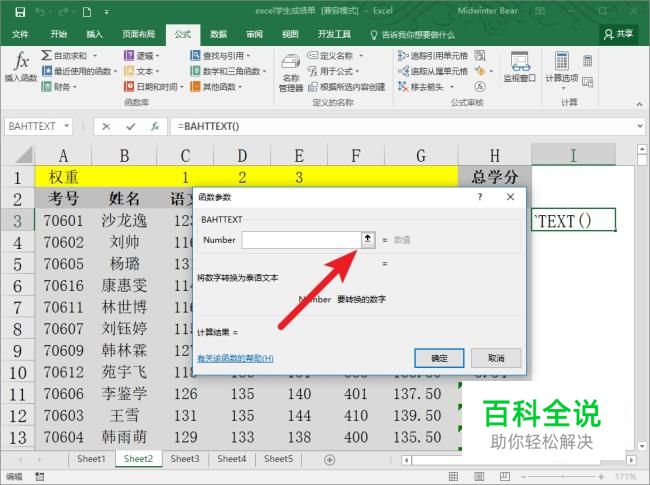Click Cancel button in Function Arguments dialog
The width and height of the screenshot is (650, 485).
coord(496,358)
